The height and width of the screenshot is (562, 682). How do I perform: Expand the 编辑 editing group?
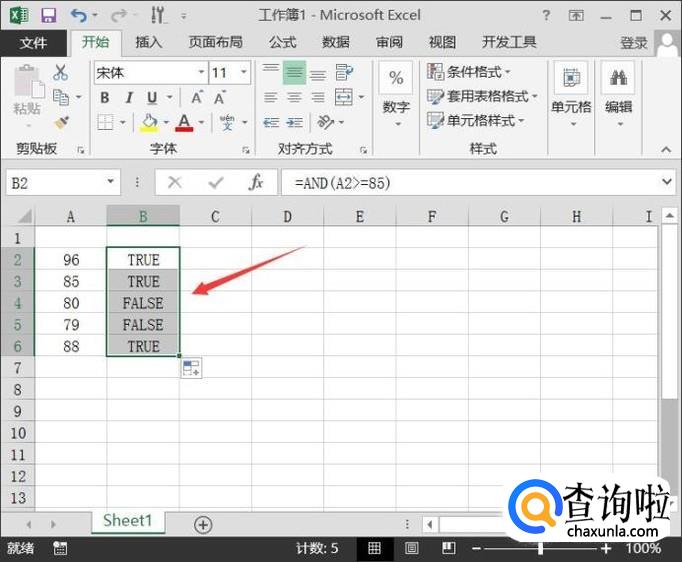(x=618, y=96)
